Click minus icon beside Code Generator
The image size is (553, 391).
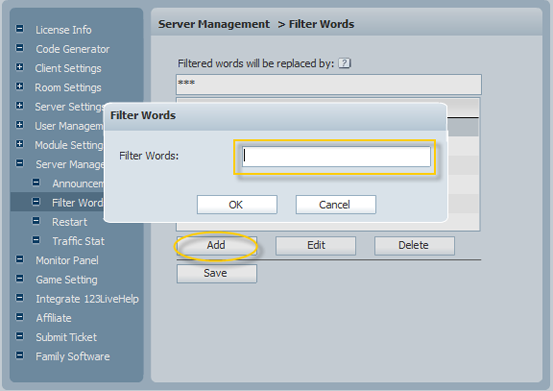pos(20,48)
